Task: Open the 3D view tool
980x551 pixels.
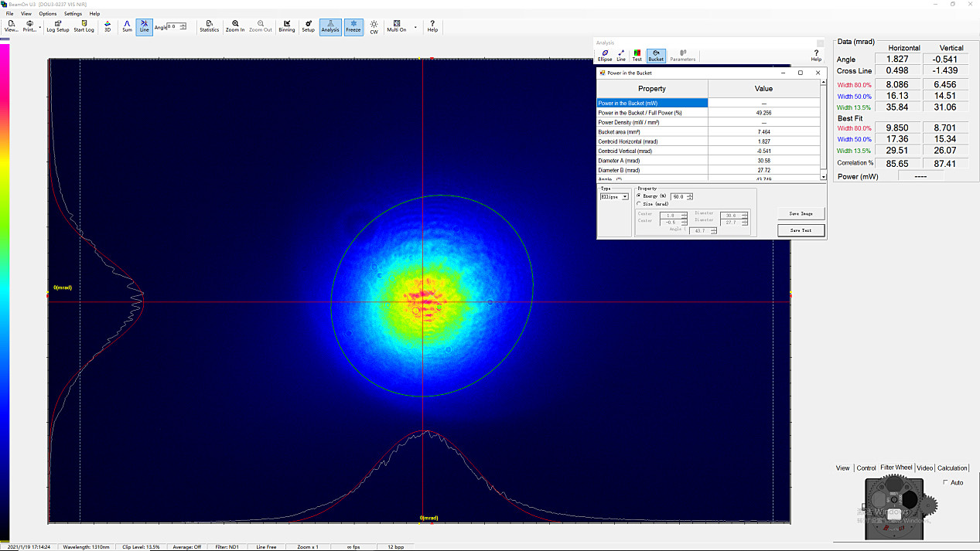Action: (108, 26)
